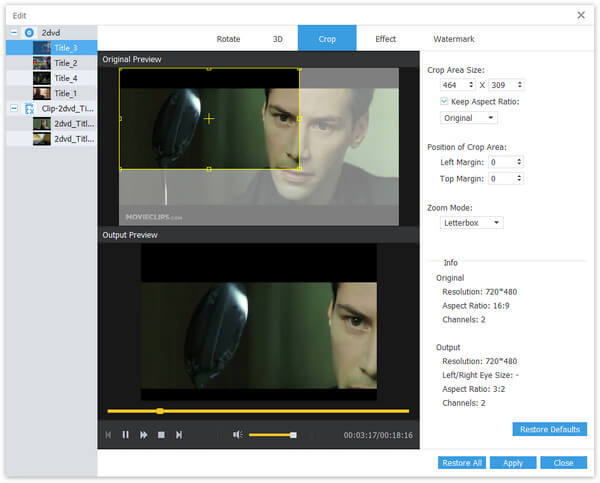Select the first 2dvd_Titl... clip thumbnail
This screenshot has width=600, height=483.
[x=42, y=124]
